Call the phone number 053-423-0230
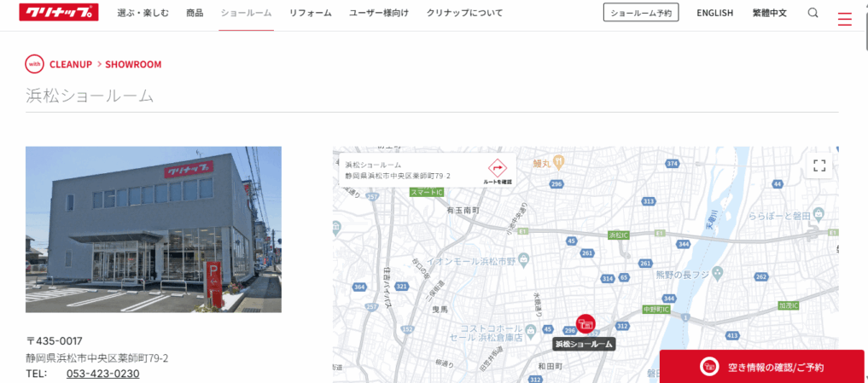 (x=103, y=374)
